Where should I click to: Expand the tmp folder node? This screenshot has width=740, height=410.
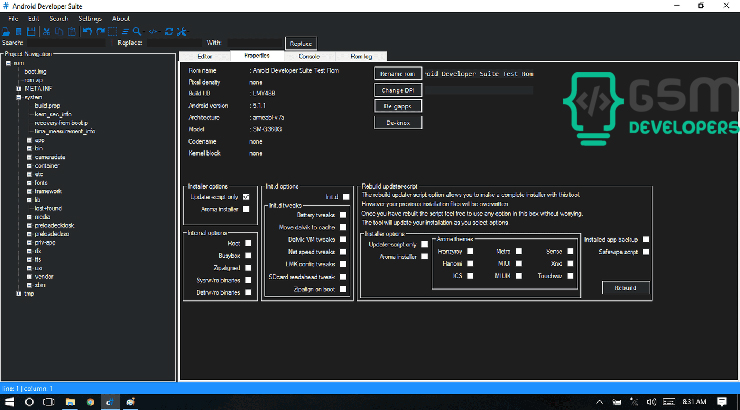18,293
